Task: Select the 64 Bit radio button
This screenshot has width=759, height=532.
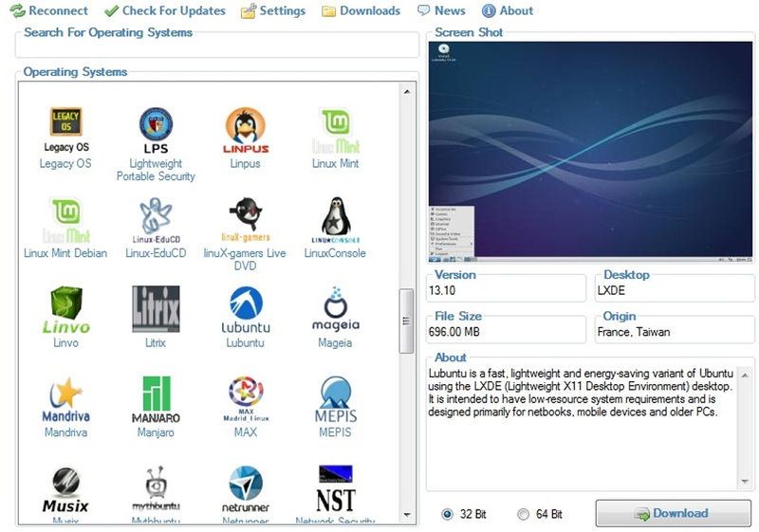Action: [x=523, y=514]
